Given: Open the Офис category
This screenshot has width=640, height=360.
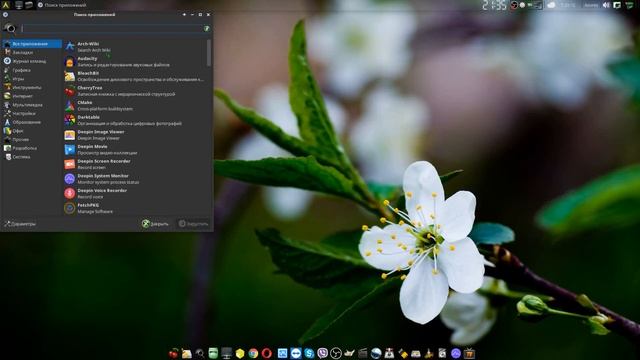Looking at the screenshot, I should (32, 131).
